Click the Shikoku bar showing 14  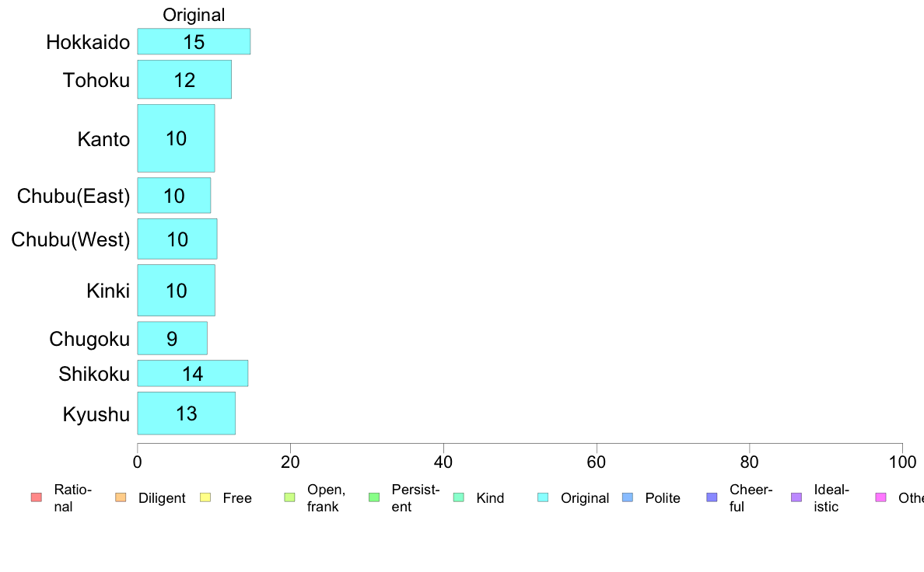pyautogui.click(x=193, y=374)
